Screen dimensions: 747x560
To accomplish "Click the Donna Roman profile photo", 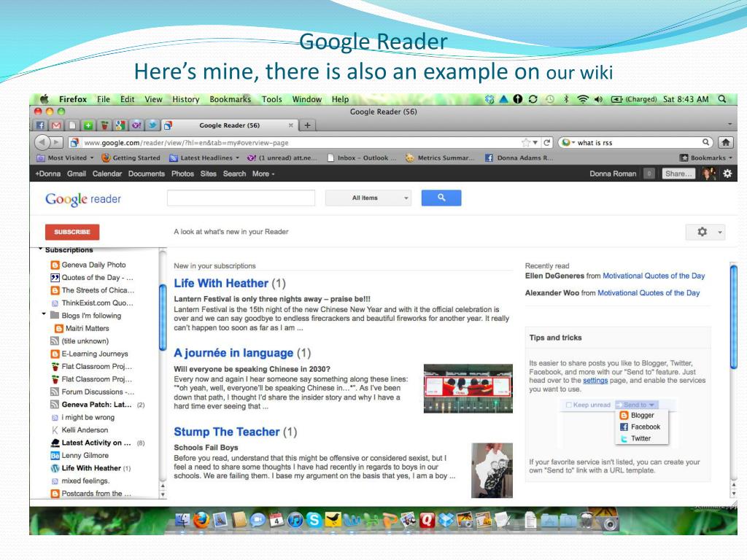I will [x=709, y=174].
